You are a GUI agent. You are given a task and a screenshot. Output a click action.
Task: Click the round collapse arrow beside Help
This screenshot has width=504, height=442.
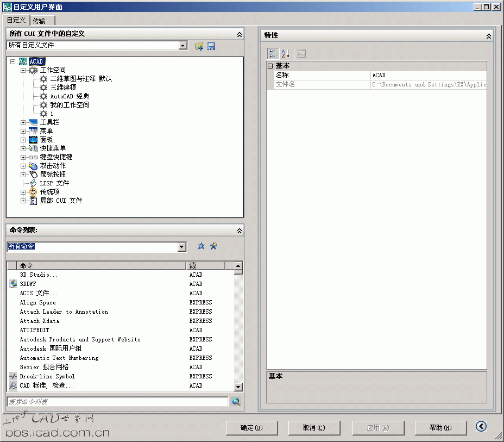[481, 426]
